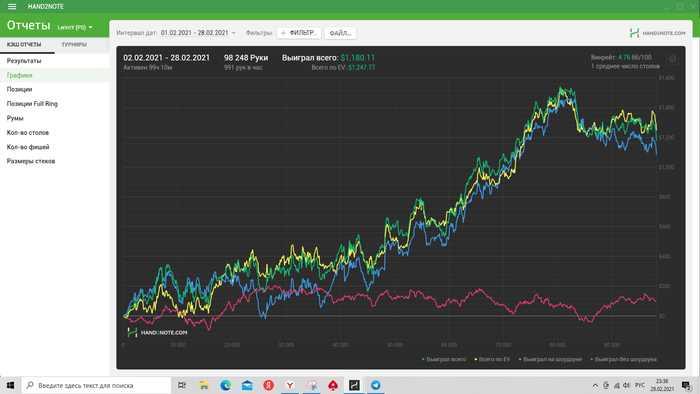Viewport: 700px width, 394px height.
Task: Open chart settings gear icon
Action: tap(672, 59)
